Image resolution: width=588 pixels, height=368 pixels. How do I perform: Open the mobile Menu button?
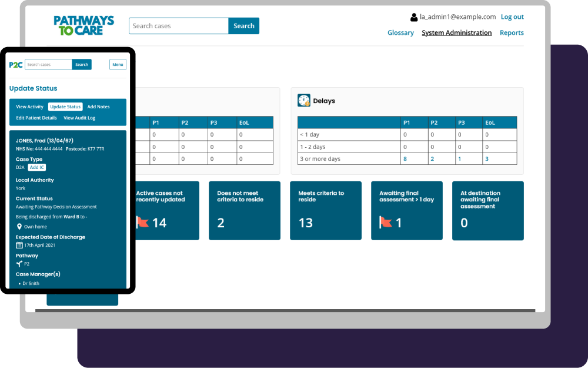(118, 65)
